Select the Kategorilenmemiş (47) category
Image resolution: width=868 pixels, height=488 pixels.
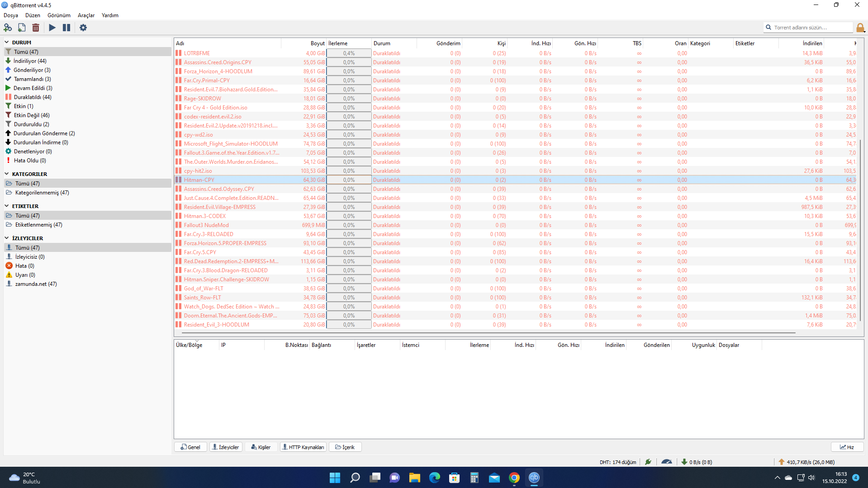(x=88, y=193)
